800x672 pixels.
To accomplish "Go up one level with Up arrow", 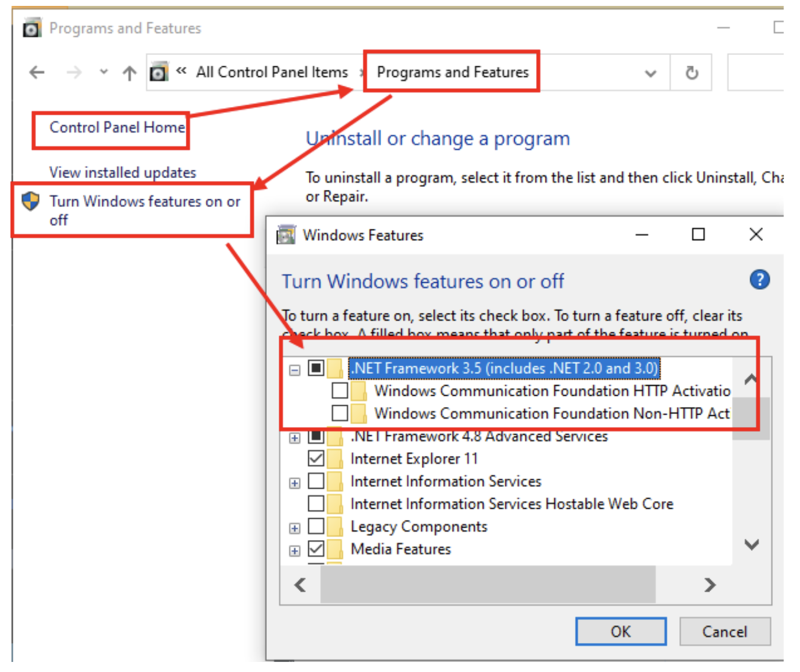I will click(129, 73).
